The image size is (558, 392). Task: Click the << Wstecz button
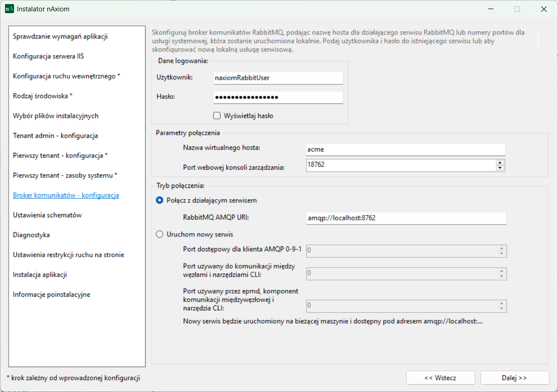(440, 377)
